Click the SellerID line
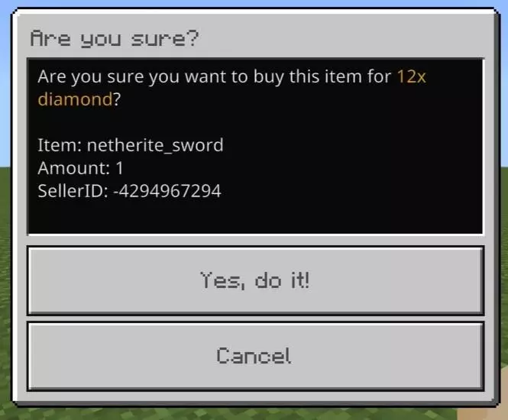Viewport: 508px width, 420px height. pyautogui.click(x=129, y=191)
